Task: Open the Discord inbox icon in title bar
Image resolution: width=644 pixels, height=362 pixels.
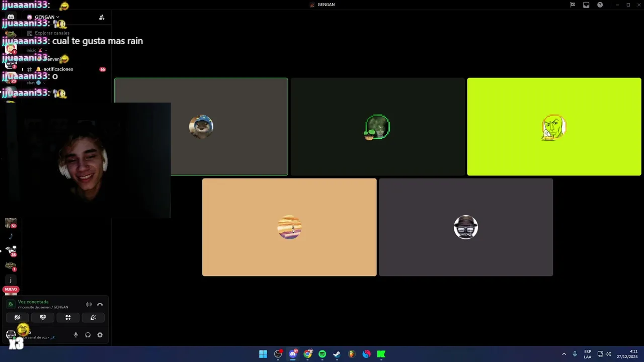Action: click(586, 5)
